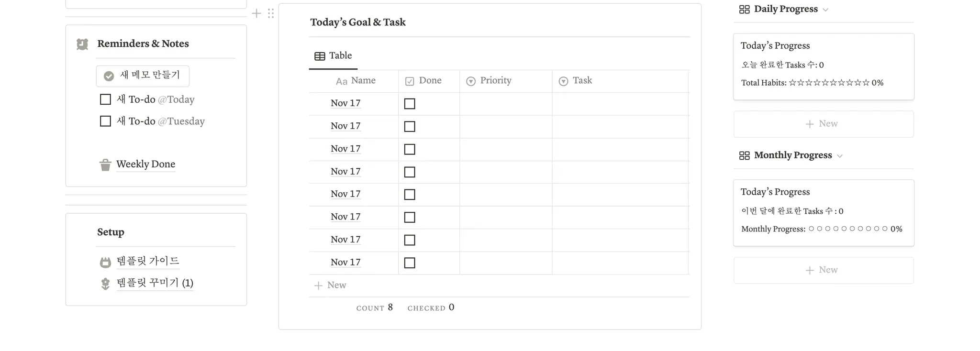Click the gallery icon beside Daily Progress
Viewport: 980px width, 351px height.
point(744,10)
